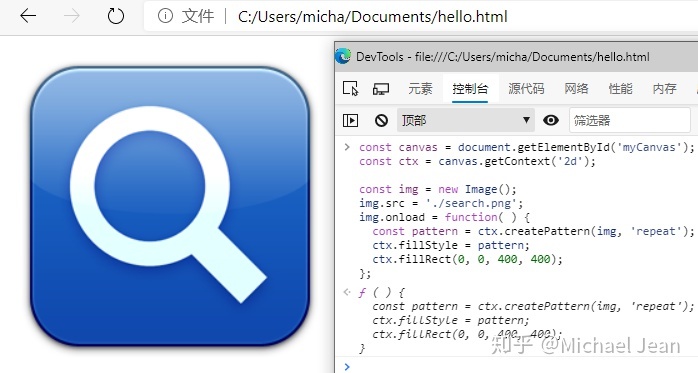Click the Edge logo in the DevTools title bar
Image resolution: width=698 pixels, height=373 pixels.
pyautogui.click(x=343, y=57)
